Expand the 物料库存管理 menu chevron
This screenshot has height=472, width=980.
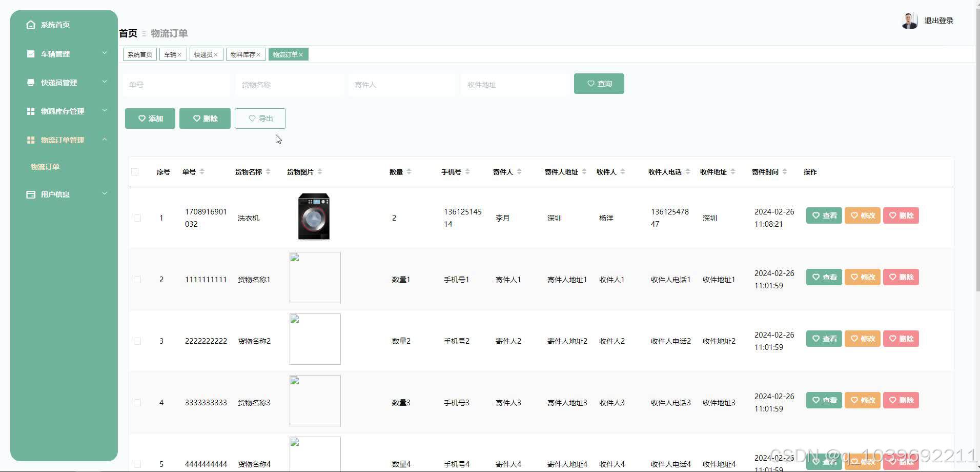coord(105,110)
